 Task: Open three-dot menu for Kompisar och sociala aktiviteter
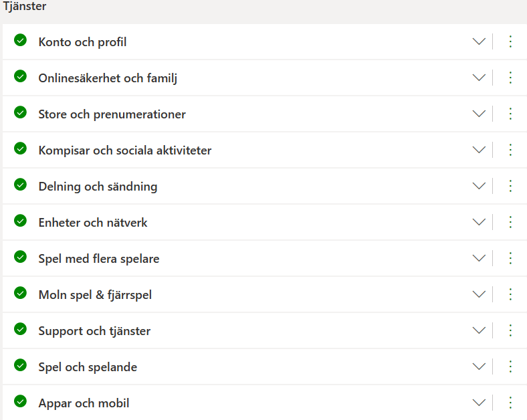pyautogui.click(x=510, y=150)
